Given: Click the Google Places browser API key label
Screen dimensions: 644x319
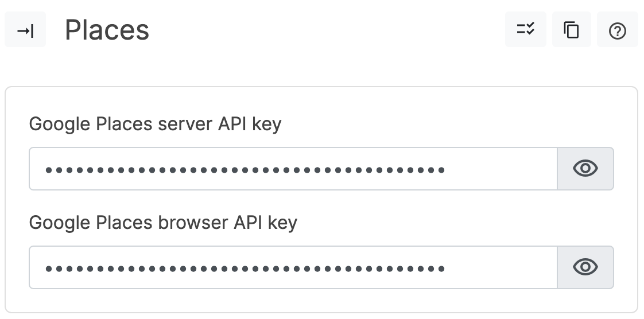Looking at the screenshot, I should (x=163, y=222).
